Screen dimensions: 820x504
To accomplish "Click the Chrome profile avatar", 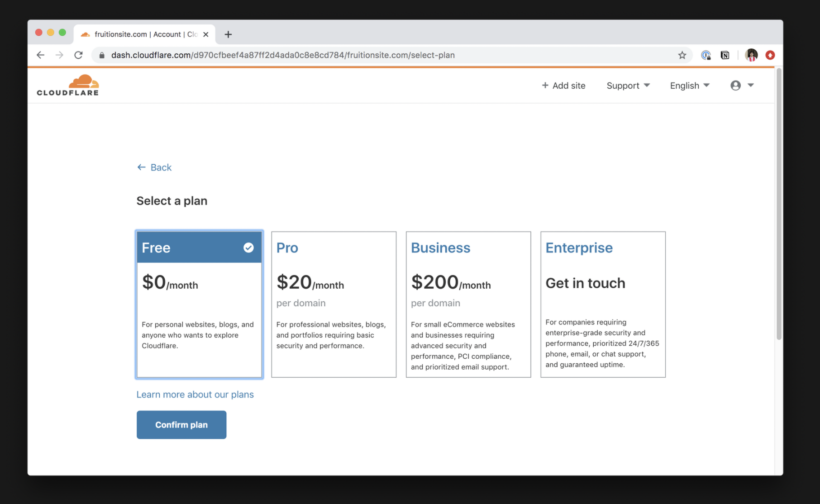I will (751, 55).
